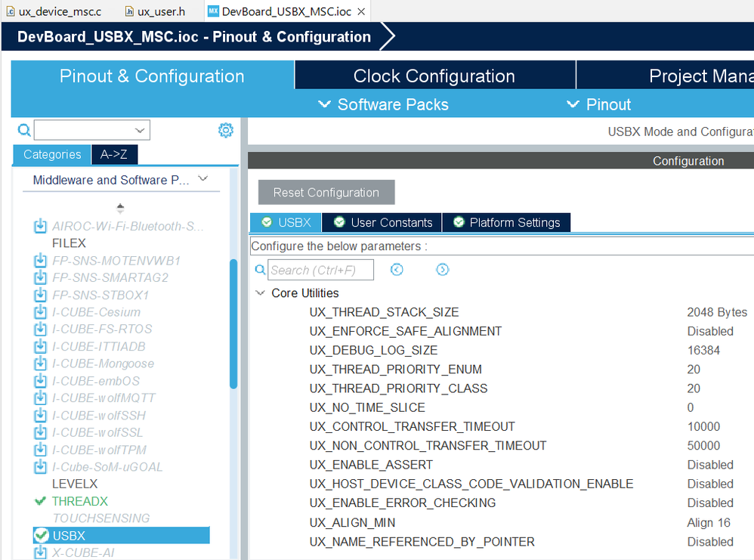
Task: Click the Align 16 value for UX_ALIGN_MIN
Action: [x=709, y=522]
